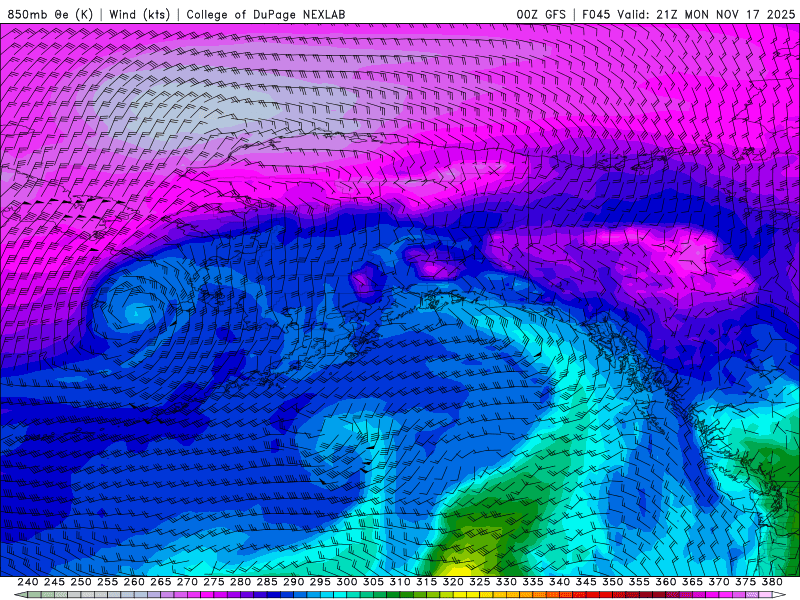Click the '00Z GFS' model run label
This screenshot has height=600, width=800.
[541, 14]
